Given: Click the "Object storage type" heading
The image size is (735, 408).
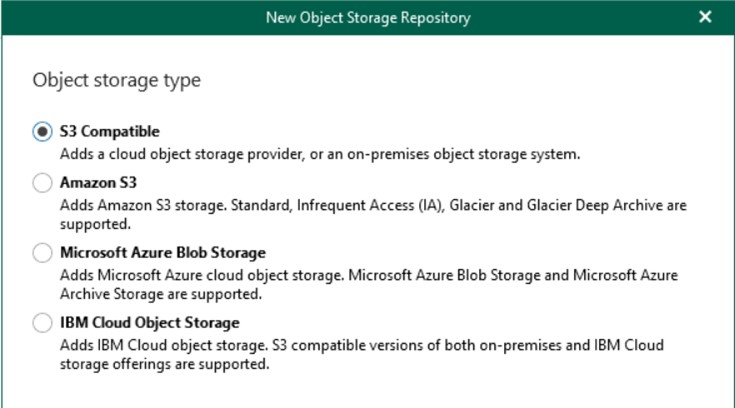Looking at the screenshot, I should (x=117, y=80).
